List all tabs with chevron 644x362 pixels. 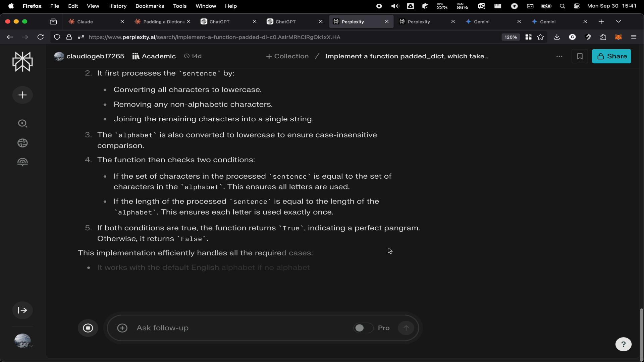(x=618, y=22)
